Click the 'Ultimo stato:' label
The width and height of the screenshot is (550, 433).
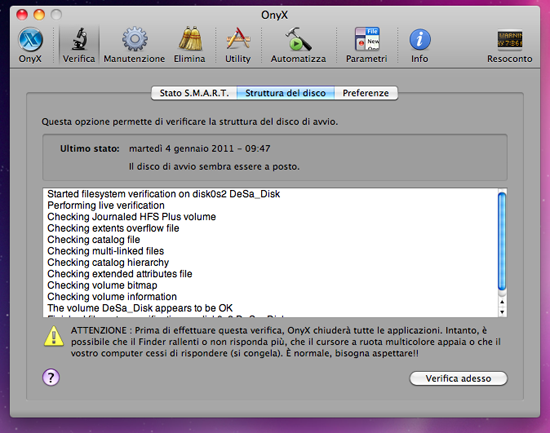(90, 149)
